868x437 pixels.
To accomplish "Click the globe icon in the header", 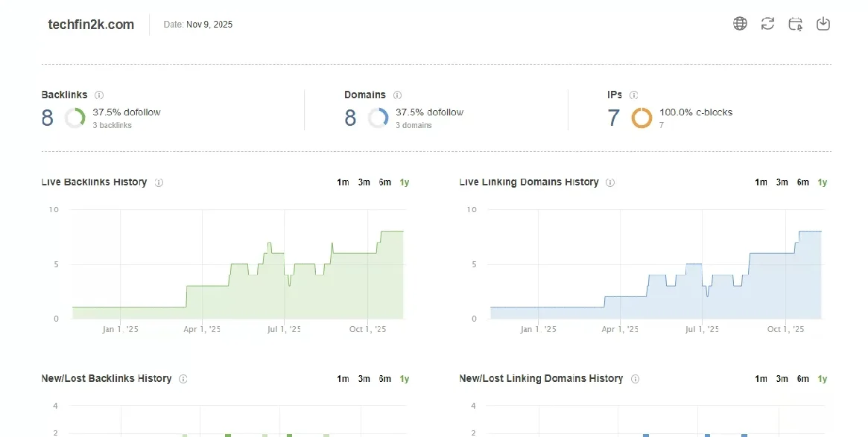I will click(x=740, y=23).
